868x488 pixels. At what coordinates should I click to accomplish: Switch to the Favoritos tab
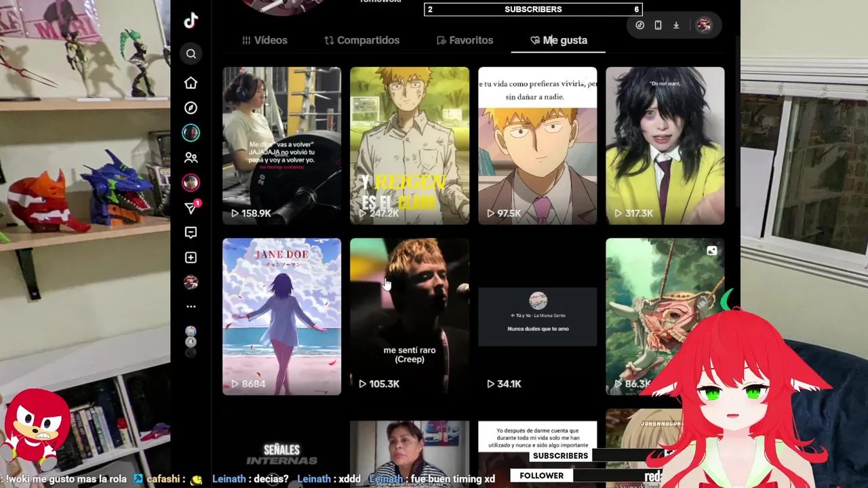(465, 40)
